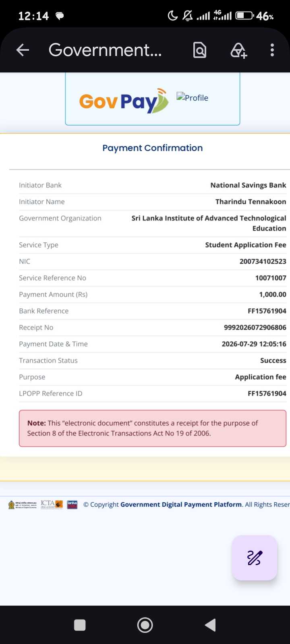Tap the document title Government…

(105, 50)
